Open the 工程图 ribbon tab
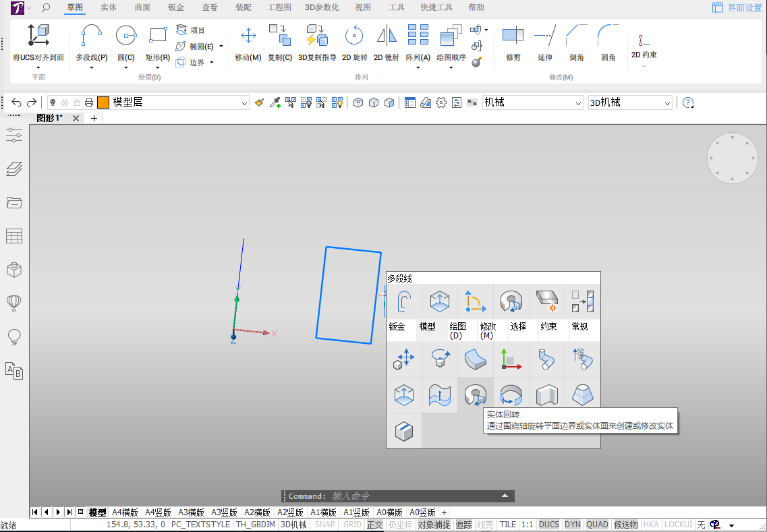This screenshot has height=532, width=767. tap(279, 8)
